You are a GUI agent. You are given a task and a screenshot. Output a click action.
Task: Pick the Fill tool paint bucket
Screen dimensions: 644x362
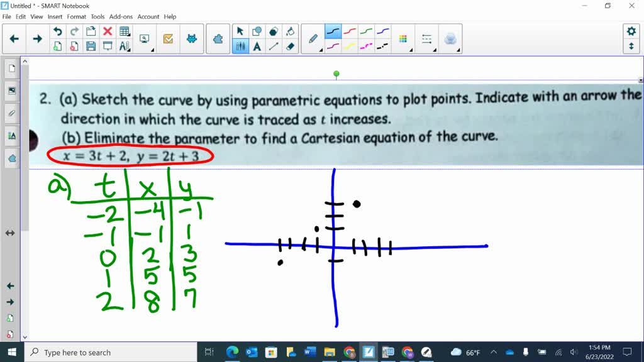click(x=290, y=31)
